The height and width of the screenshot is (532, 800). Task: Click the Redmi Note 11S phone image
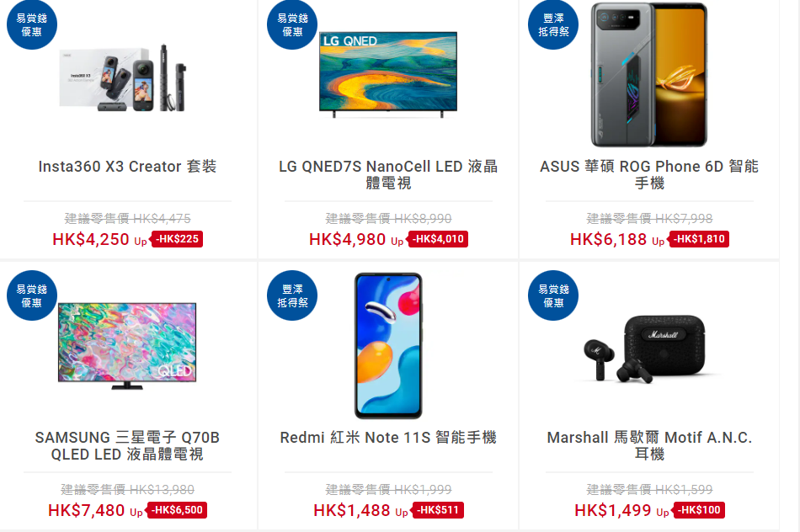tap(388, 346)
